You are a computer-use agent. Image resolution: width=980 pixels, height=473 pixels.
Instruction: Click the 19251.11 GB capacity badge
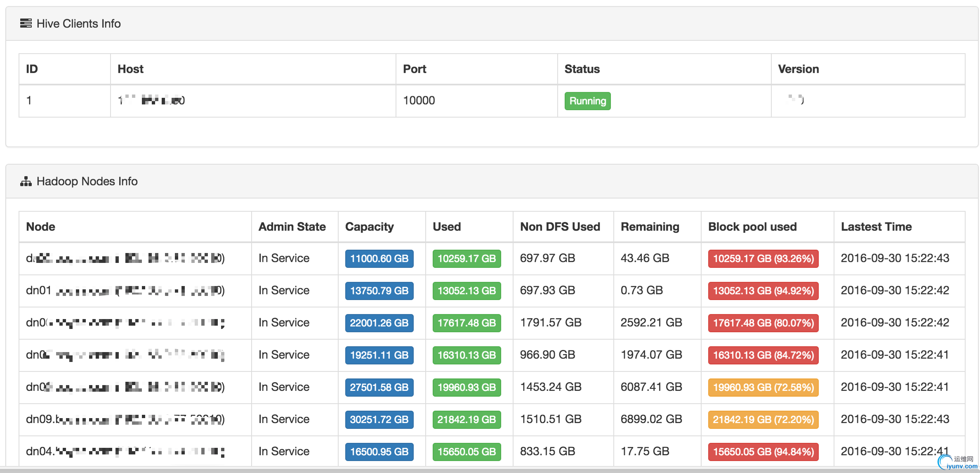pyautogui.click(x=379, y=355)
